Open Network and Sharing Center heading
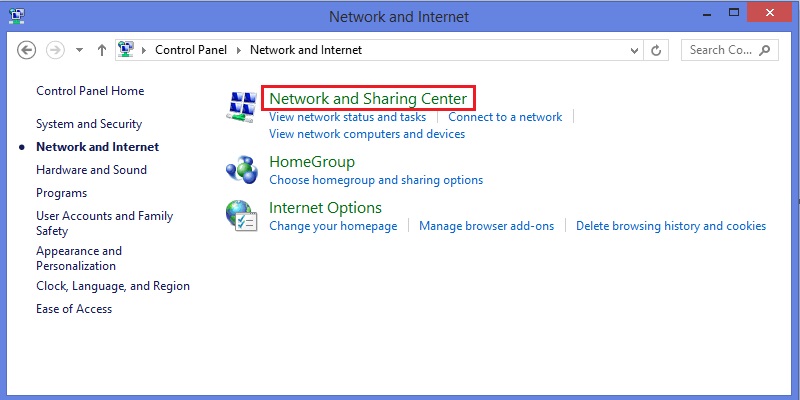The image size is (800, 400). pos(368,98)
